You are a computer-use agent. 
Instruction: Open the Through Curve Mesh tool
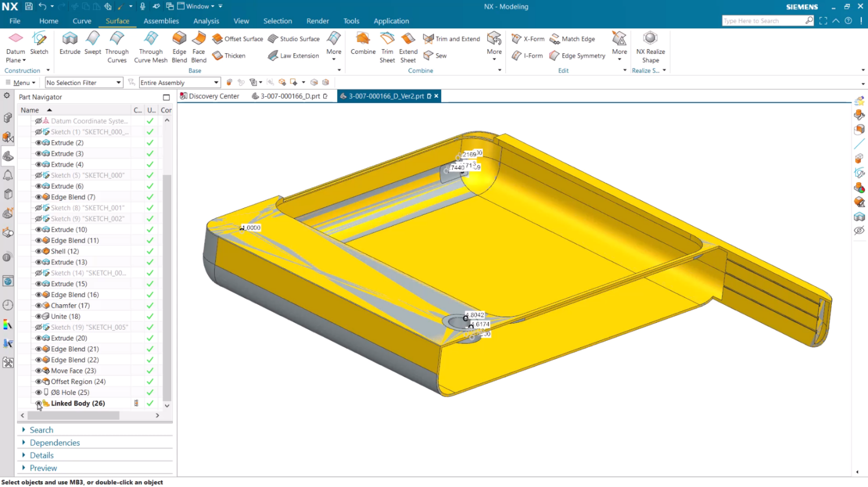(x=151, y=46)
